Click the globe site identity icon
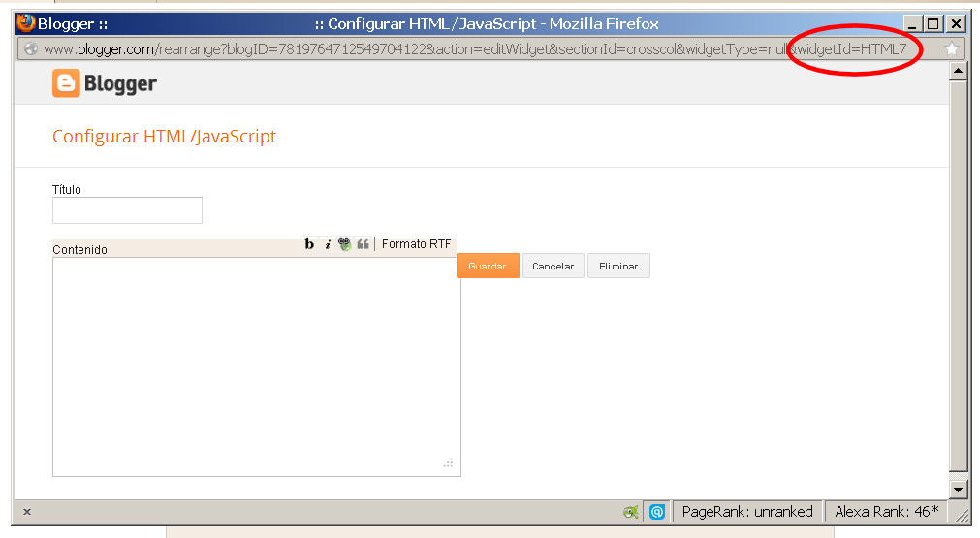 pyautogui.click(x=30, y=48)
